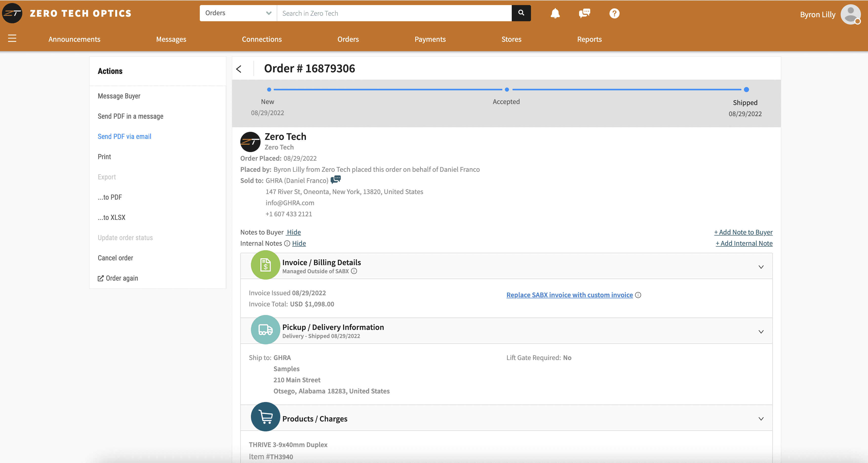The image size is (868, 463).
Task: Click Invoice Total USD $1,098.00
Action: (x=291, y=304)
